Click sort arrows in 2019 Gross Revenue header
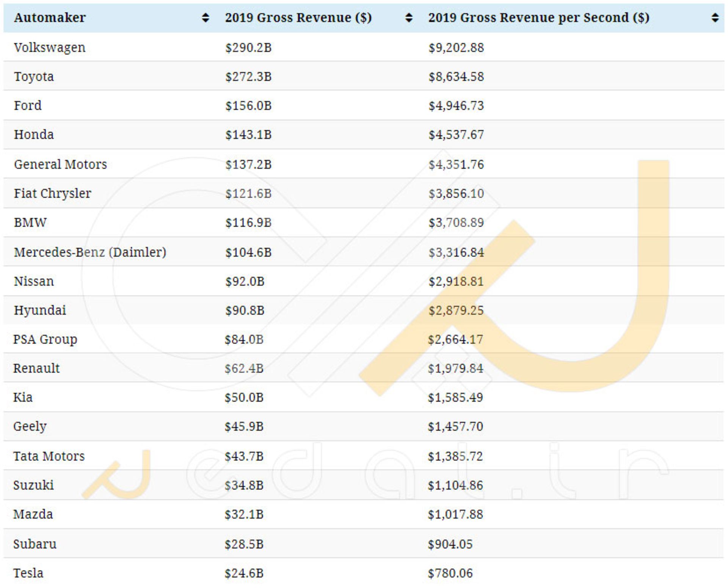The height and width of the screenshot is (588, 728). 408,18
